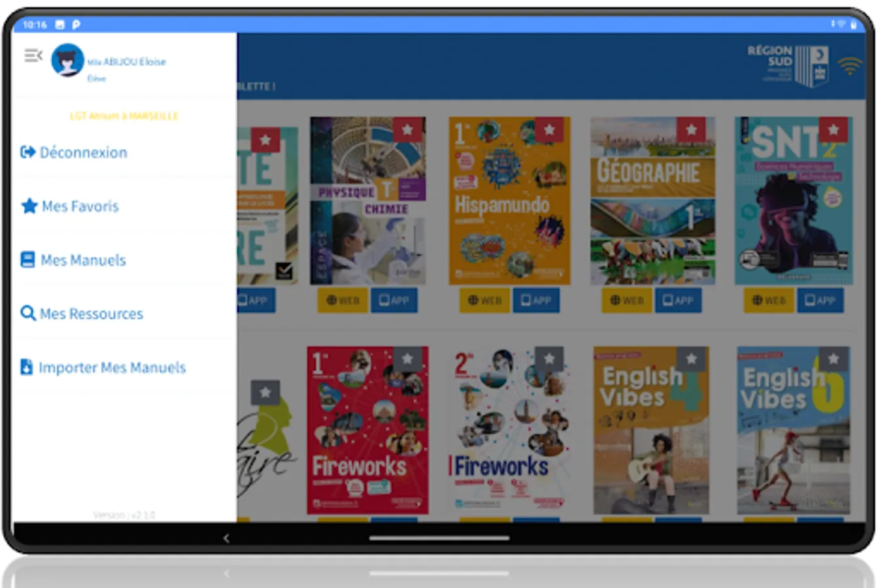Tap the Android back arrow
Image resolution: width=878 pixels, height=588 pixels.
click(226, 538)
